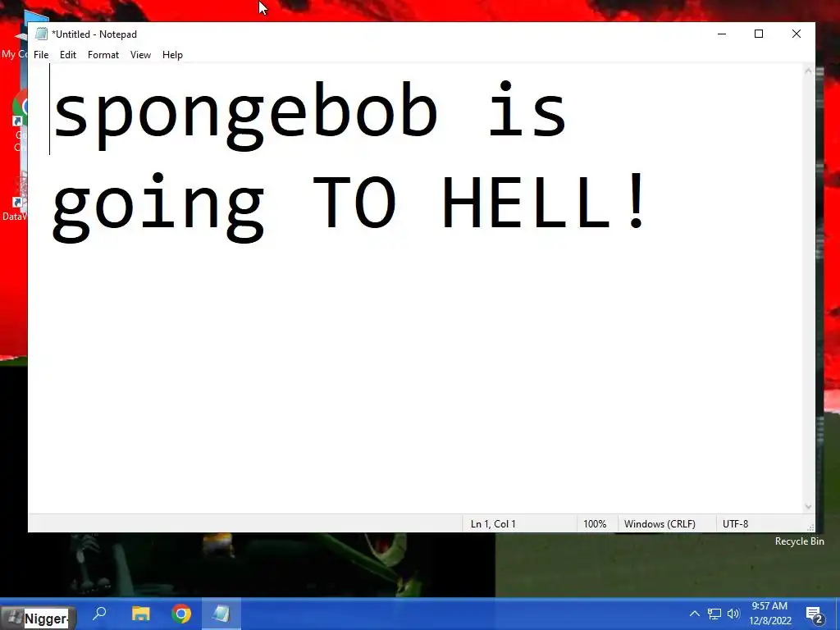Open the Help menu
This screenshot has height=630, width=840.
[172, 55]
